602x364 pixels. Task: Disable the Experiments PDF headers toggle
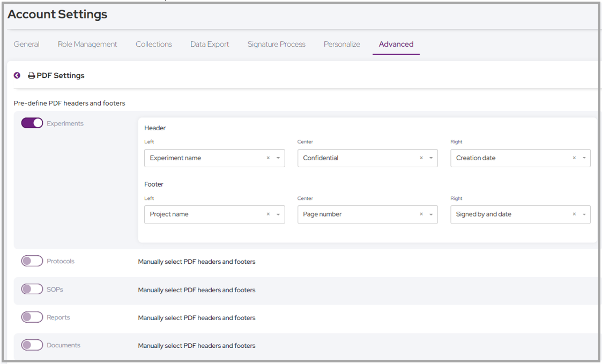point(32,123)
